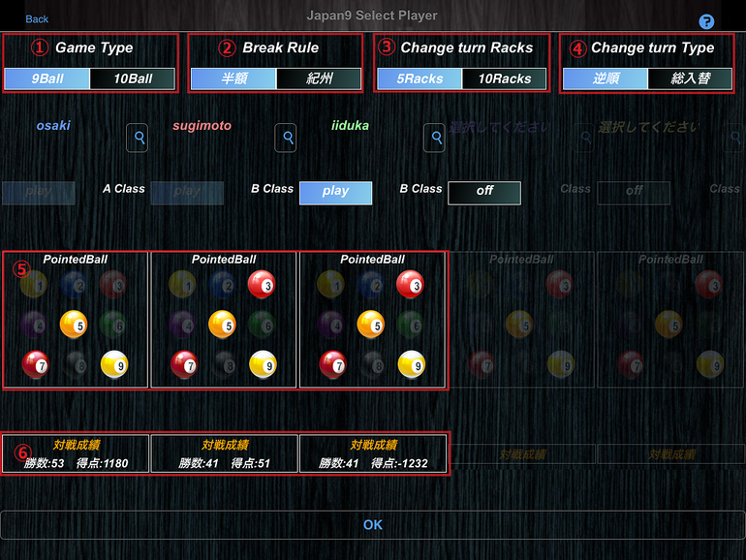Select 9Ball game type
746x560 pixels.
[x=47, y=78]
